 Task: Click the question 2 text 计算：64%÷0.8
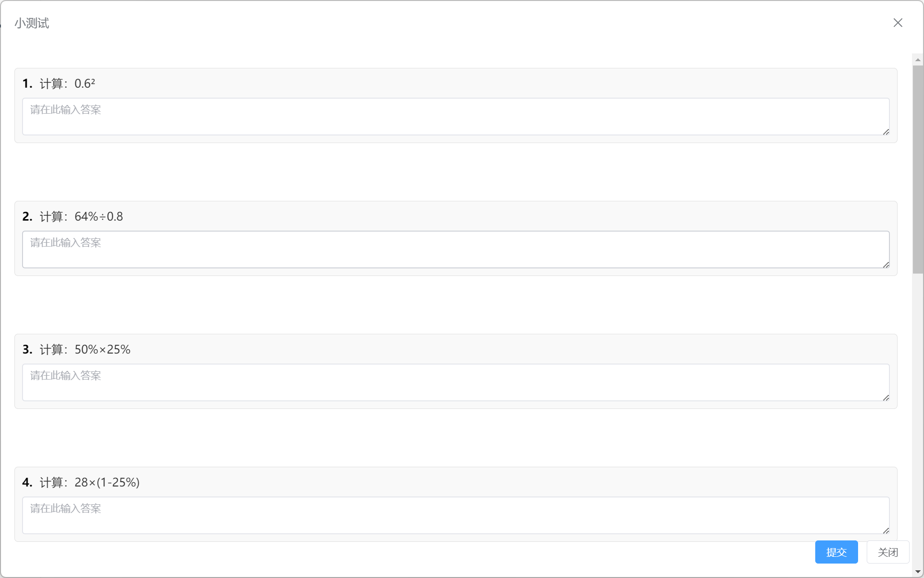tap(81, 217)
